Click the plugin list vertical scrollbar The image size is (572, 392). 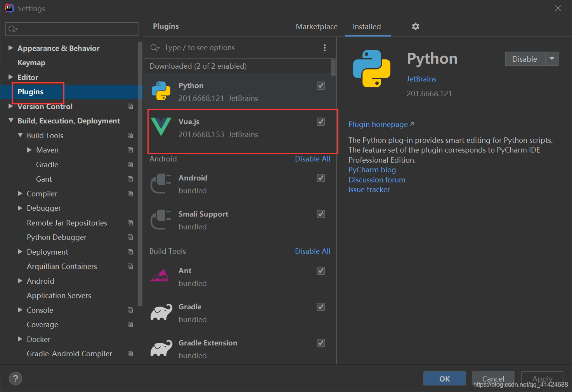(x=333, y=67)
